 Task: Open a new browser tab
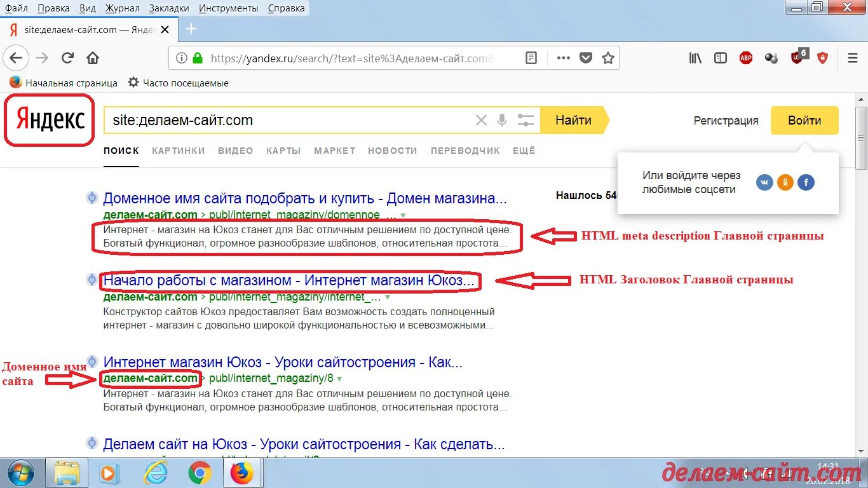[x=191, y=29]
